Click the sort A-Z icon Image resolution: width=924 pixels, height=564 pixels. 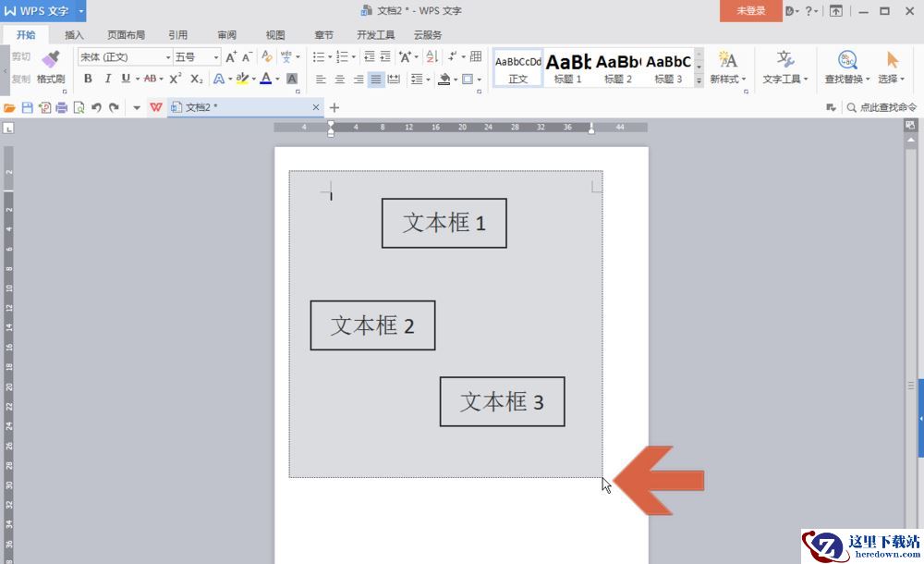tap(431, 56)
